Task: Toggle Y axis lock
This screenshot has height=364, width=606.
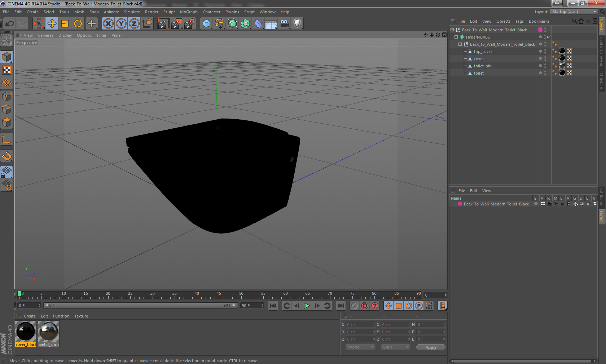Action: coord(121,24)
